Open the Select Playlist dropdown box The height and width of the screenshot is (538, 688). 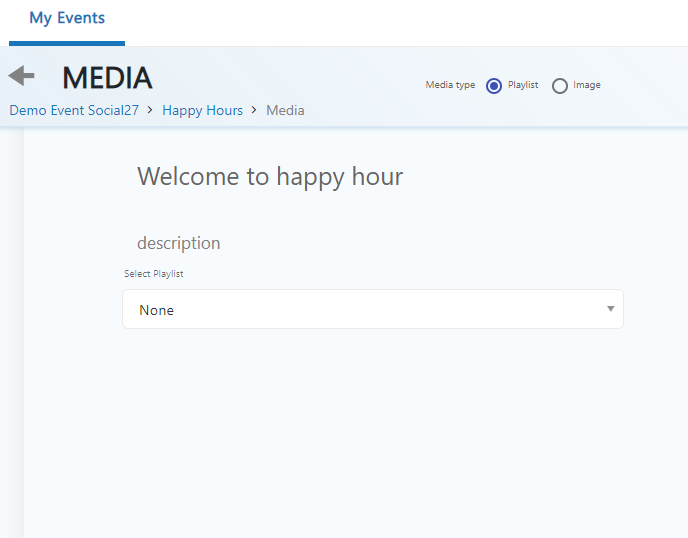372,310
